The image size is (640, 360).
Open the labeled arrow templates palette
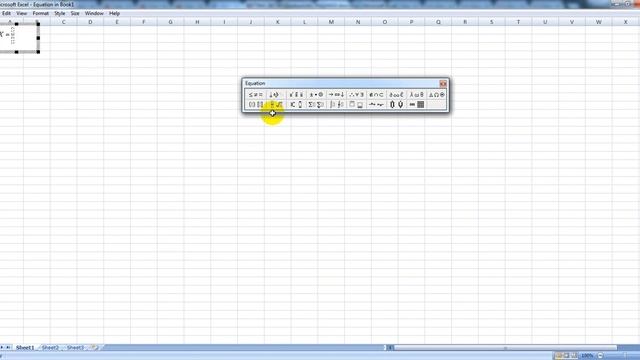click(376, 105)
